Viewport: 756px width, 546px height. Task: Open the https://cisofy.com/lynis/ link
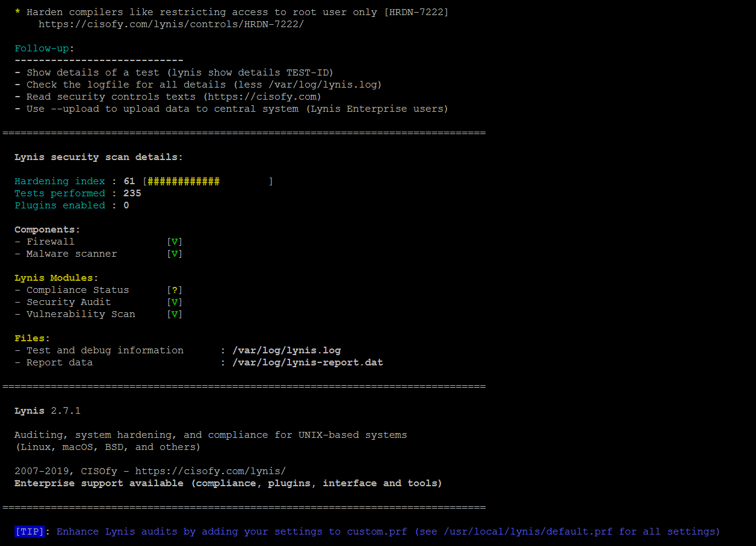(210, 471)
